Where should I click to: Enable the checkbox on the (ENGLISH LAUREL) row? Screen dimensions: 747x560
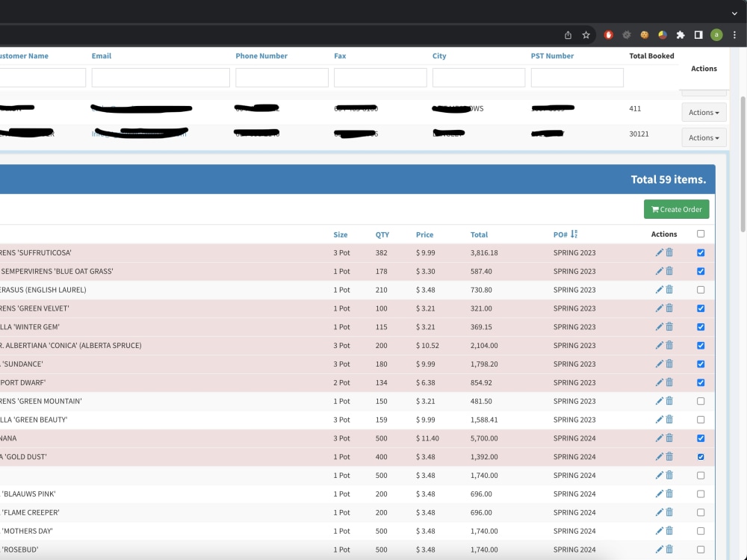coord(700,290)
